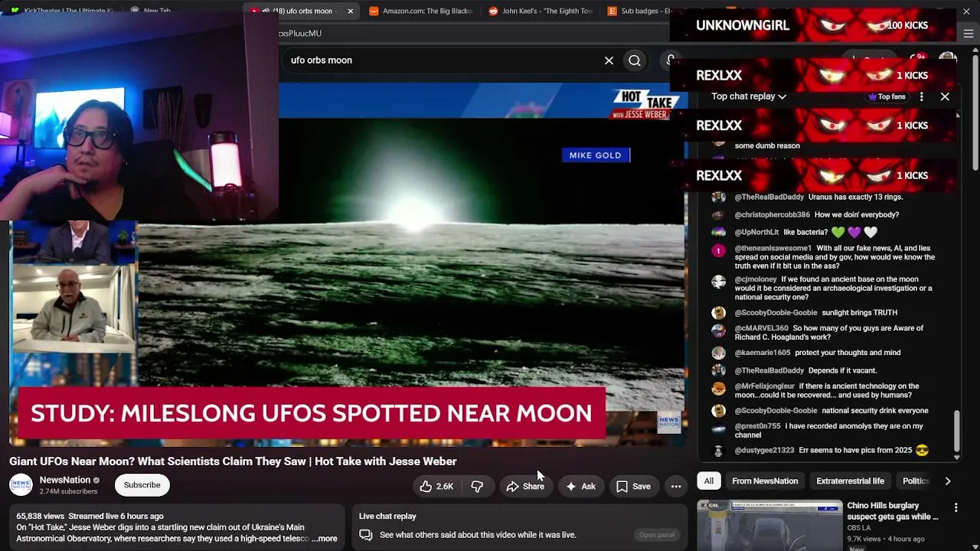Click the avatar beside @theneanisawesome1
Image resolution: width=980 pixels, height=551 pixels.
pyautogui.click(x=718, y=250)
